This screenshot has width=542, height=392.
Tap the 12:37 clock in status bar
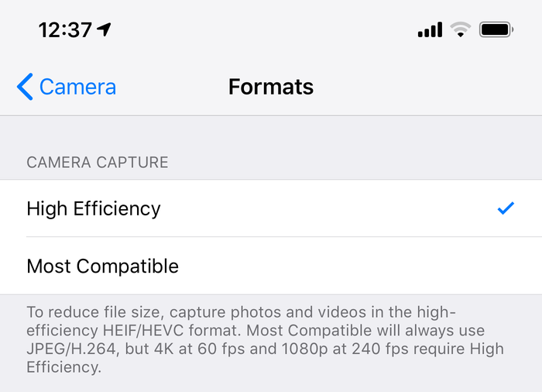pos(65,29)
